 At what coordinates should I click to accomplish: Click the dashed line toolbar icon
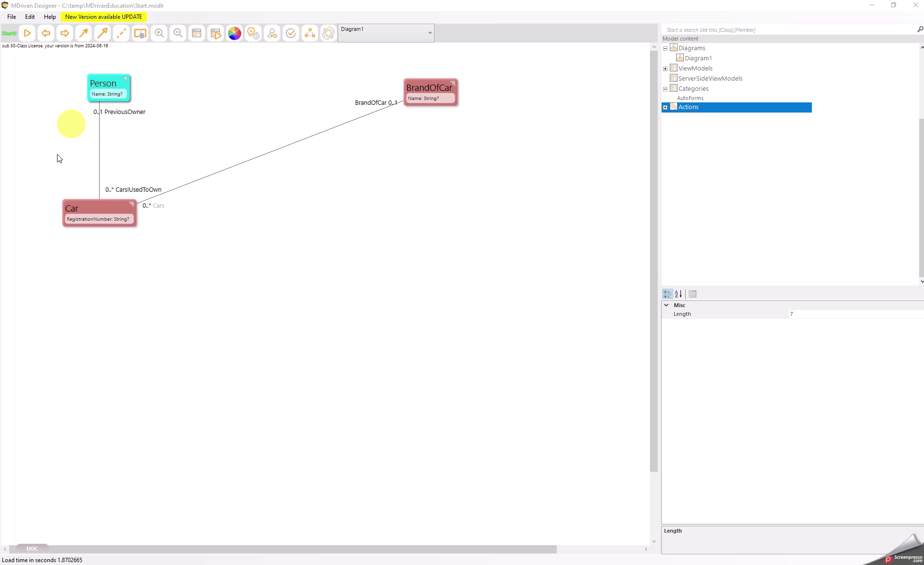tap(121, 33)
